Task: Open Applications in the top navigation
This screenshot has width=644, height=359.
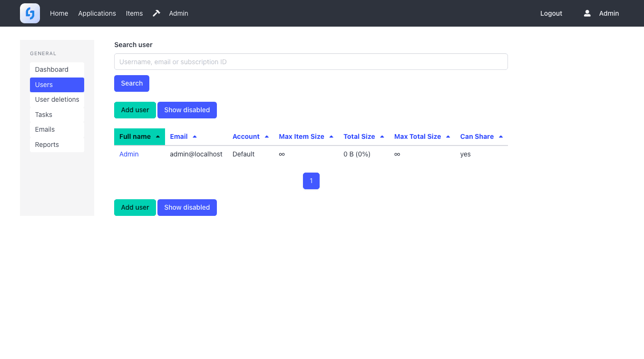Action: coord(97,13)
